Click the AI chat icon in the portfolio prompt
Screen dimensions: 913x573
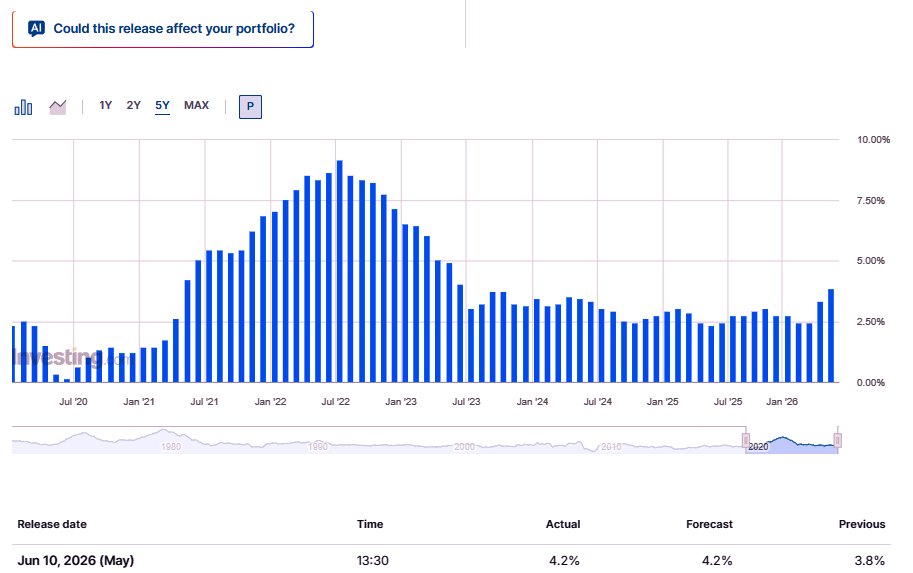point(36,28)
